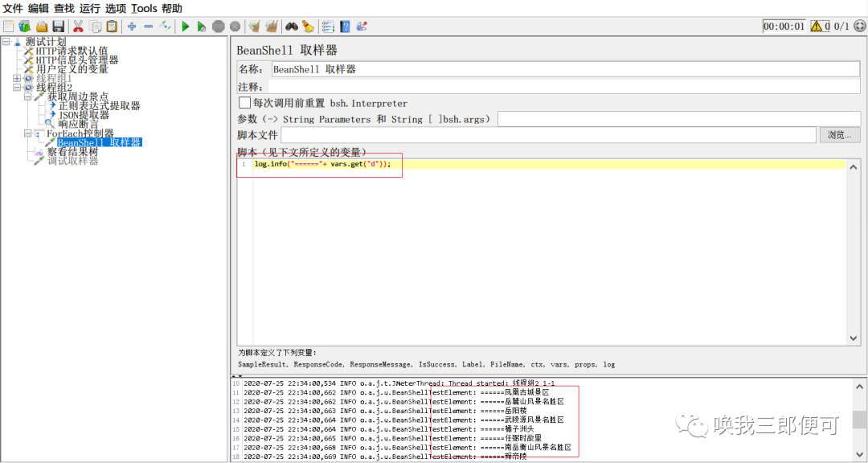Save the test plan with floppy icon
Screen dimensions: 868x463
point(59,26)
